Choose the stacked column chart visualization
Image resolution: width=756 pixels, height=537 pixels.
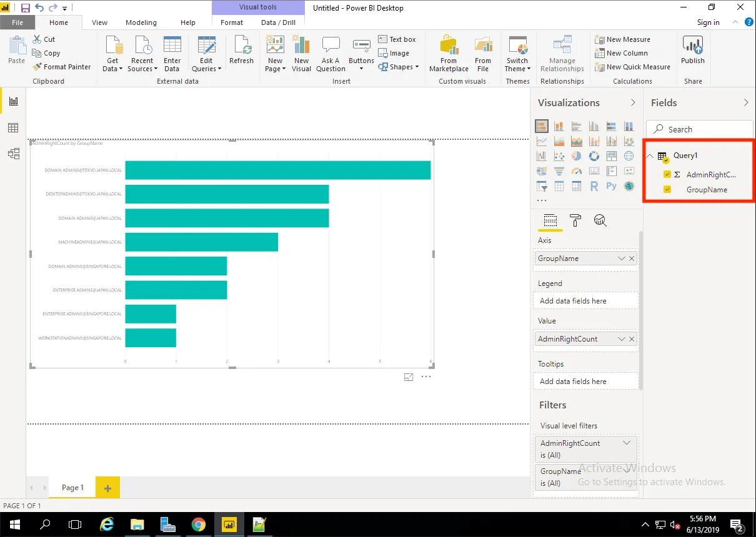[x=559, y=126]
